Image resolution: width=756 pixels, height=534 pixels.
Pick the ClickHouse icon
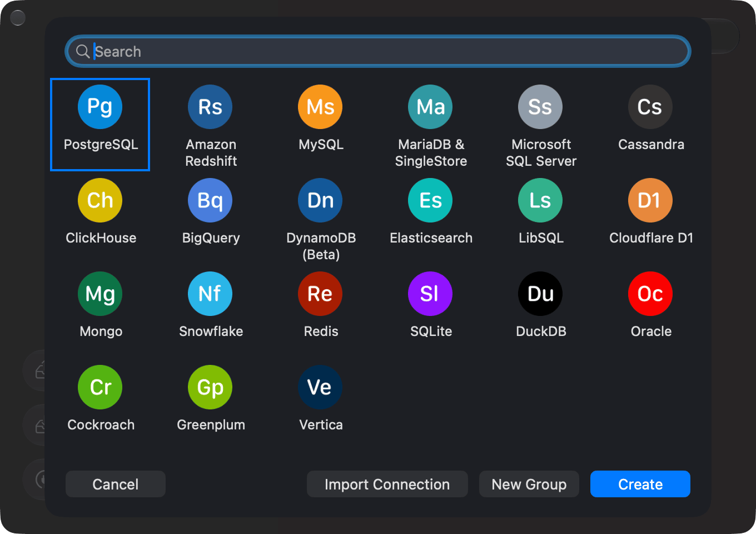tap(100, 200)
